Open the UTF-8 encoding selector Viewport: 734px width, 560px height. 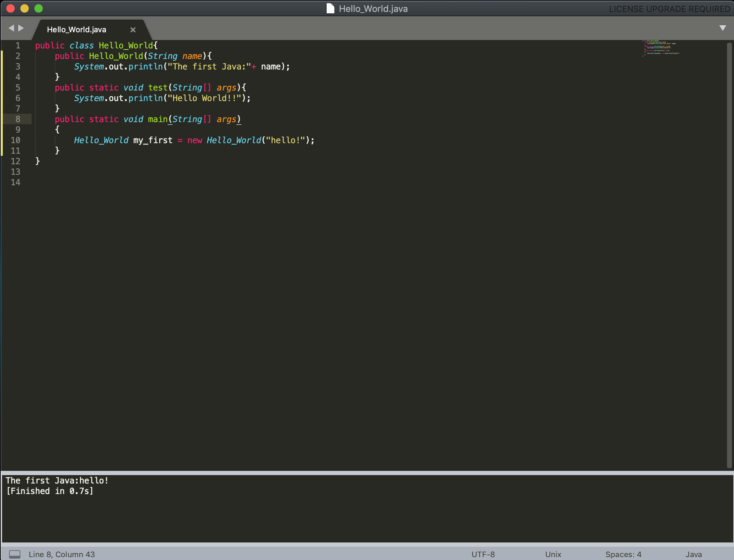click(483, 554)
